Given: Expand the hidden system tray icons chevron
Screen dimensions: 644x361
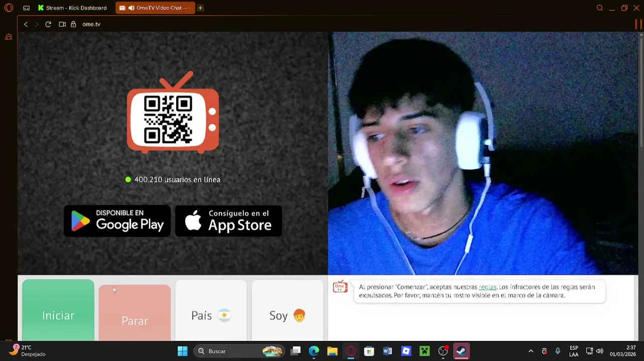Looking at the screenshot, I should [x=531, y=351].
